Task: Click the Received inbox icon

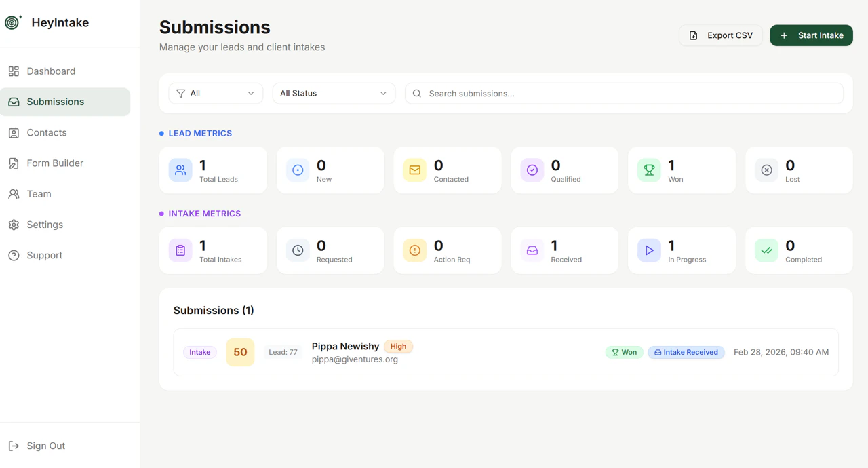Action: [x=532, y=250]
